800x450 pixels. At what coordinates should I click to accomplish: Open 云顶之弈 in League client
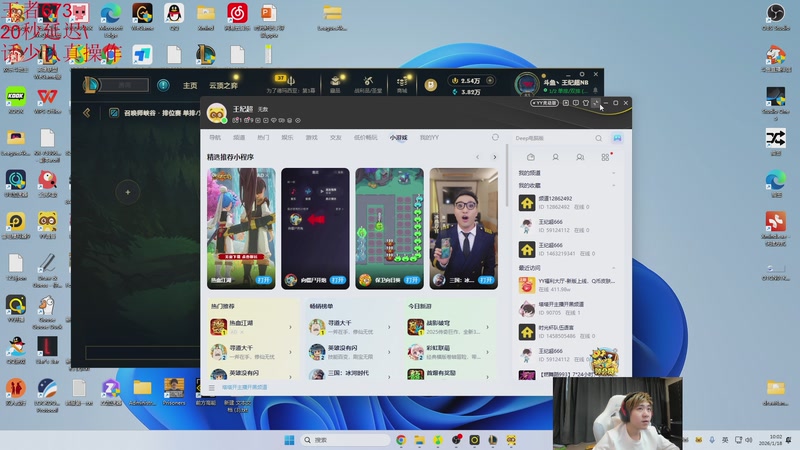223,85
